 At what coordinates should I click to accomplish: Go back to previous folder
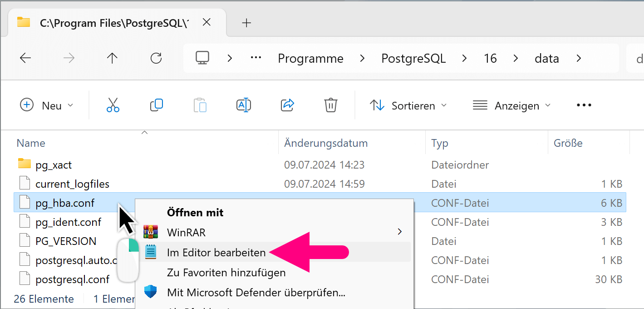click(25, 58)
